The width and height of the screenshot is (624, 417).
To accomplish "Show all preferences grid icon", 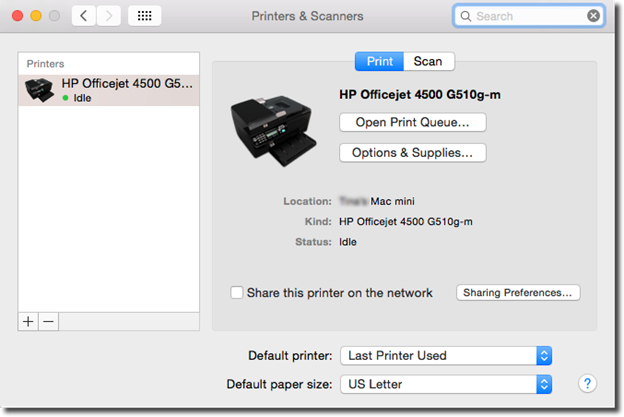I will coord(144,16).
